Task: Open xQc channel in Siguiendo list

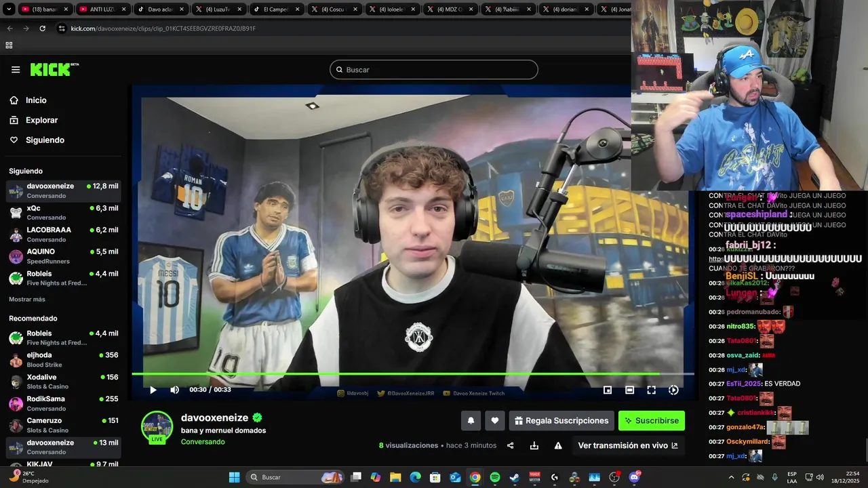Action: pyautogui.click(x=64, y=213)
